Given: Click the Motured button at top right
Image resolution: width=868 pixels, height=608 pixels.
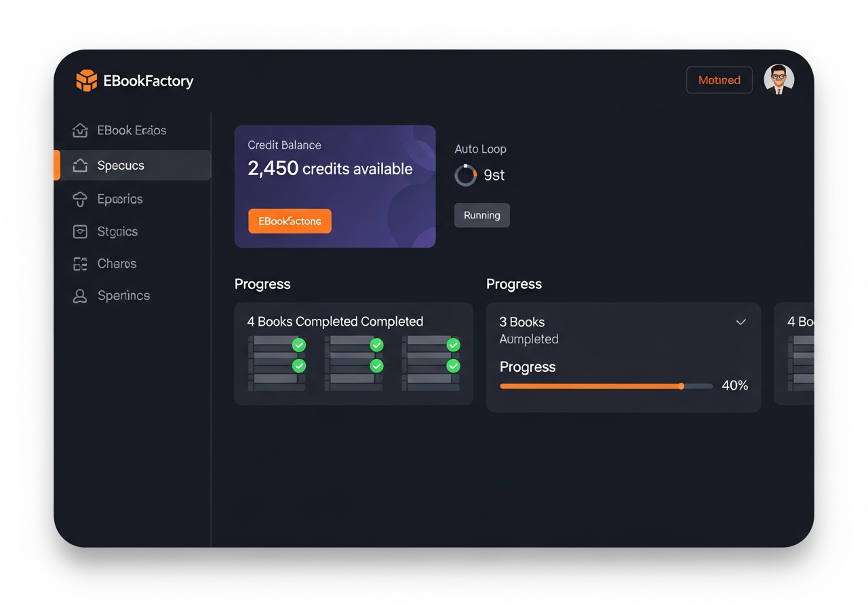Looking at the screenshot, I should pos(719,79).
